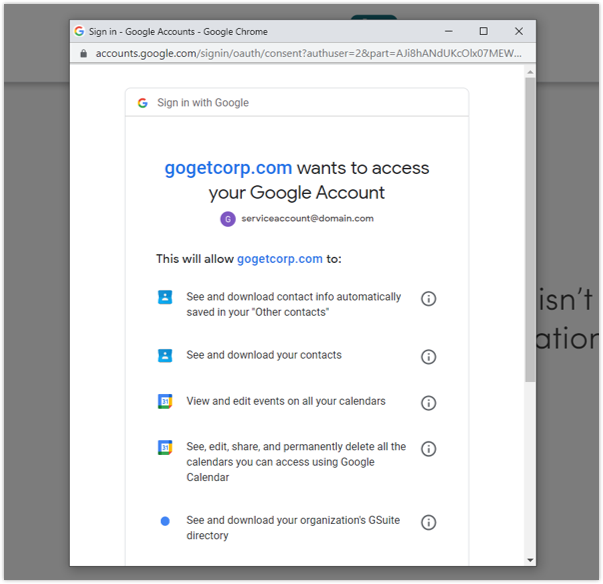603x584 pixels.
Task: Show info for permanently delete calendars permission
Action: [428, 449]
